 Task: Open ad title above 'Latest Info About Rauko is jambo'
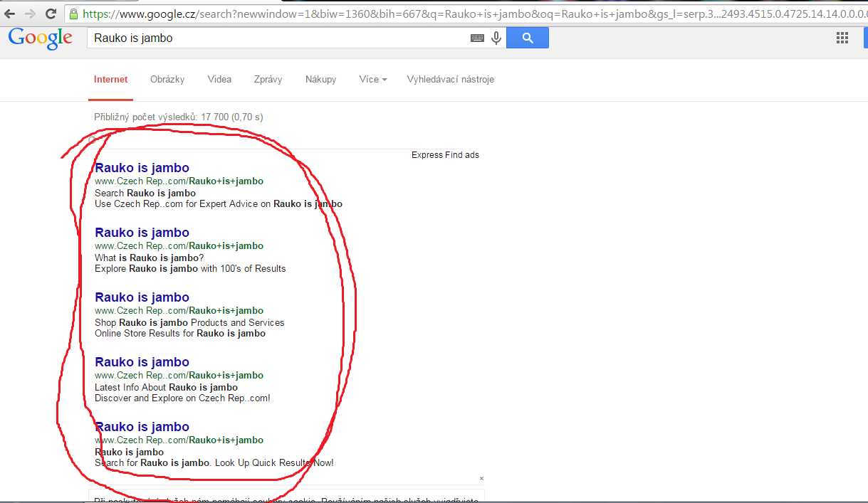click(142, 362)
